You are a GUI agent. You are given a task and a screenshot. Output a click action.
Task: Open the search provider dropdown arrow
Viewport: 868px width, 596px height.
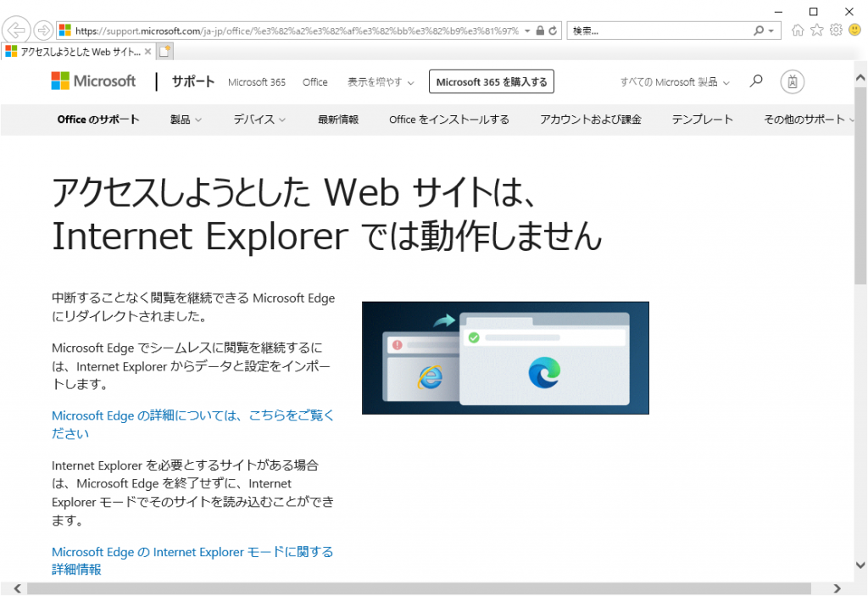(x=771, y=31)
